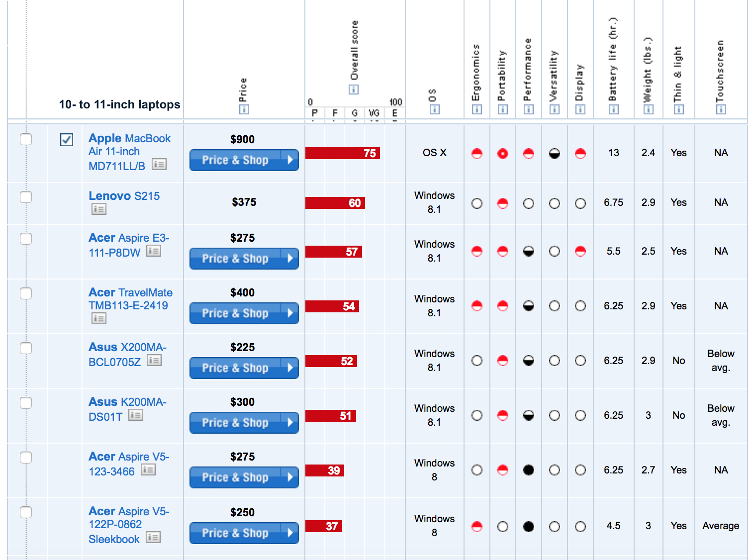The image size is (754, 560).
Task: Click the Average touchscreen rating text
Action: (721, 526)
